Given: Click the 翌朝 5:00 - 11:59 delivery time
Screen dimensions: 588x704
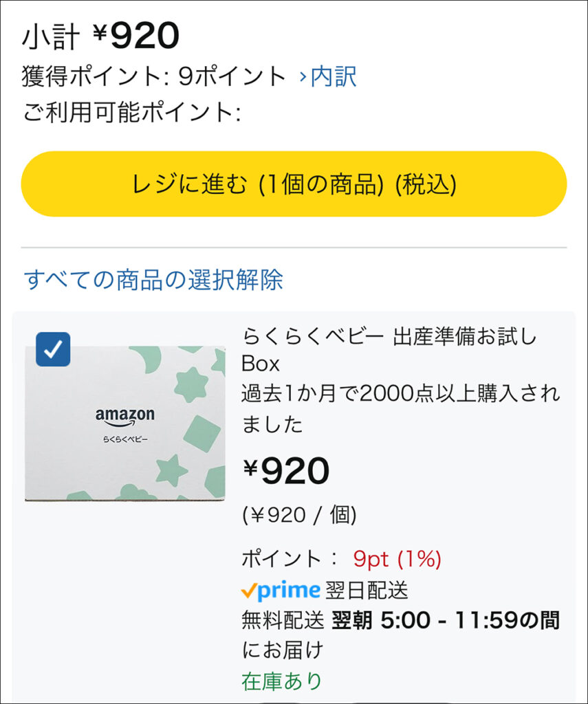Looking at the screenshot, I should point(446,620).
